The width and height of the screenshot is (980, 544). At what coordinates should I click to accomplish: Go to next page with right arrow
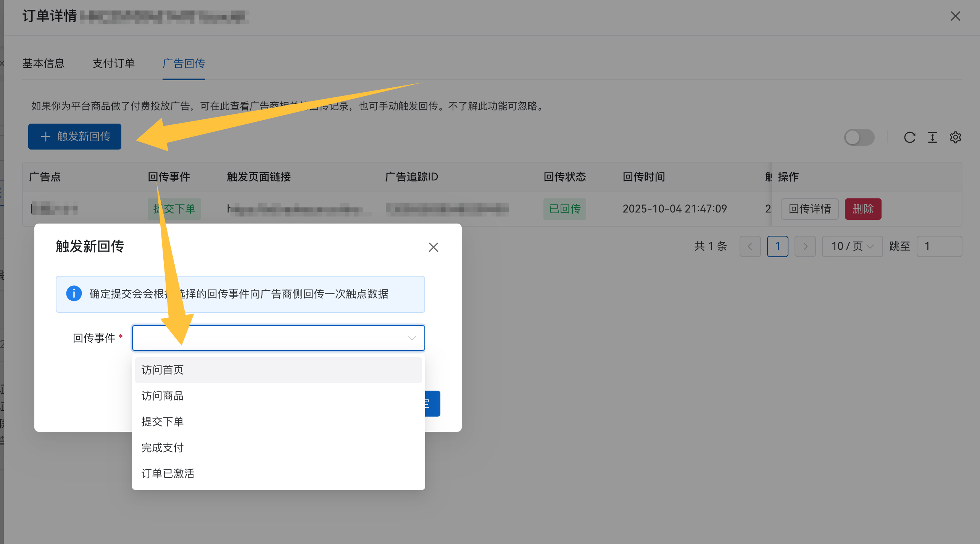click(805, 246)
